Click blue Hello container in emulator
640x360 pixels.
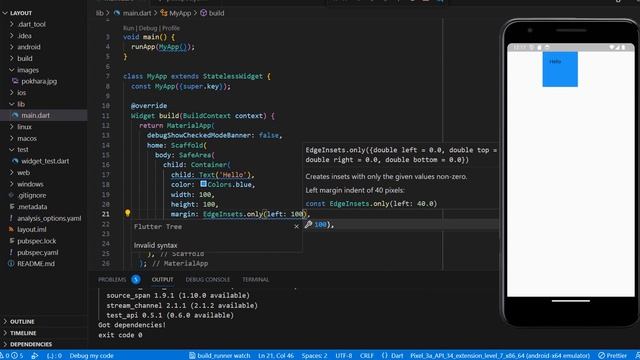tap(560, 69)
